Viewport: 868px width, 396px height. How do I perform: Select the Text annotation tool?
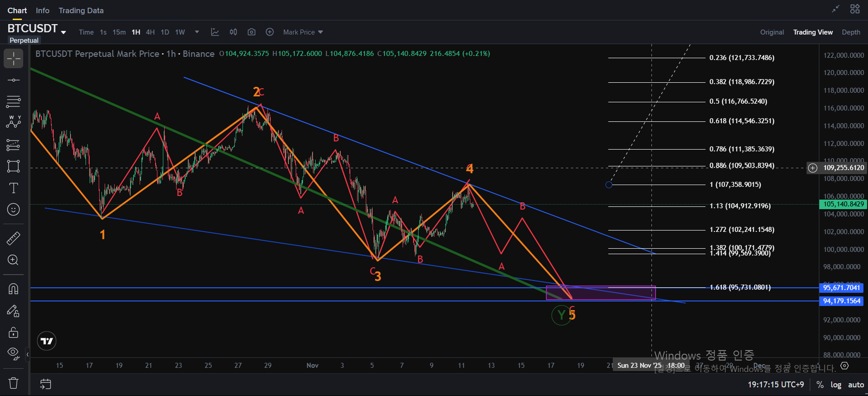pos(14,188)
